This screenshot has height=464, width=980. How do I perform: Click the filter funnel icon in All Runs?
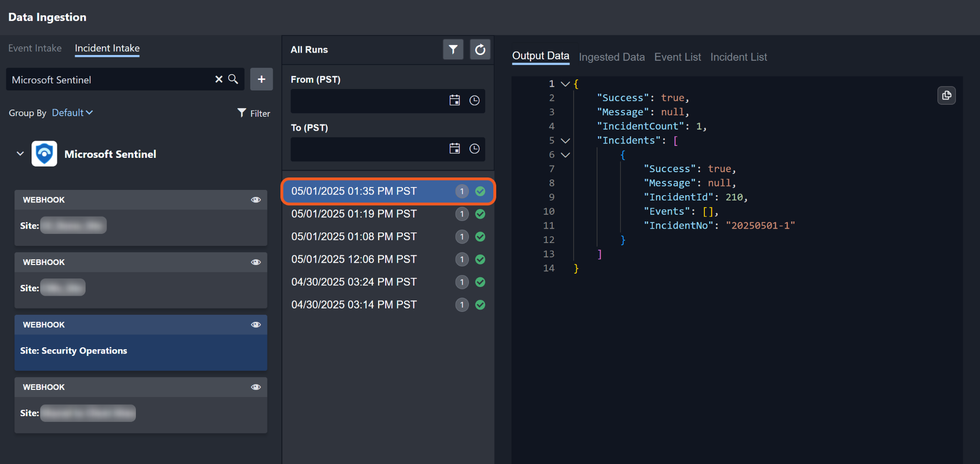[x=453, y=49]
